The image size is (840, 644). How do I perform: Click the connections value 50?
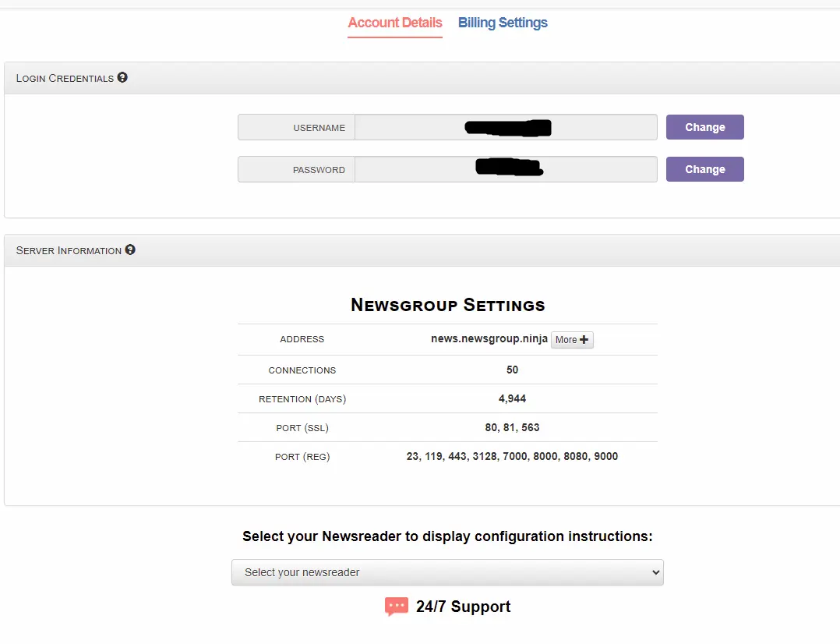tap(512, 370)
